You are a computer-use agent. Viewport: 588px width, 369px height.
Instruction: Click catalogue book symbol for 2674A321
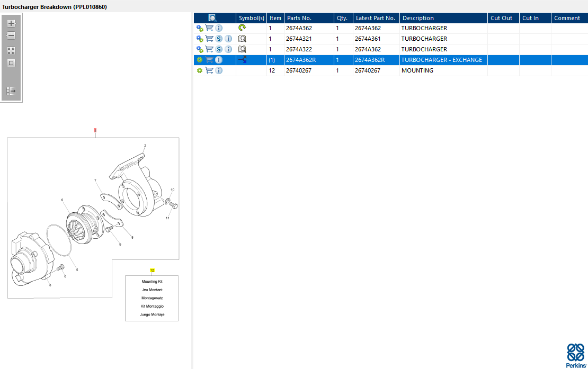242,39
